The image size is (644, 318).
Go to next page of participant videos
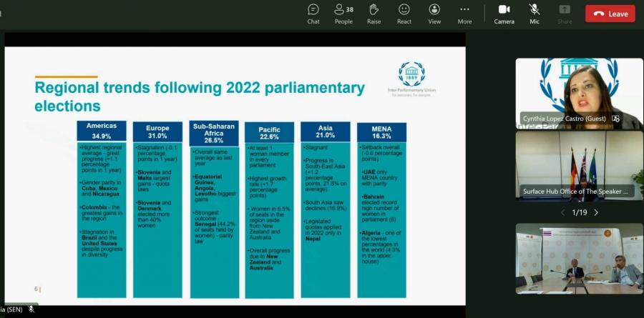click(x=596, y=212)
